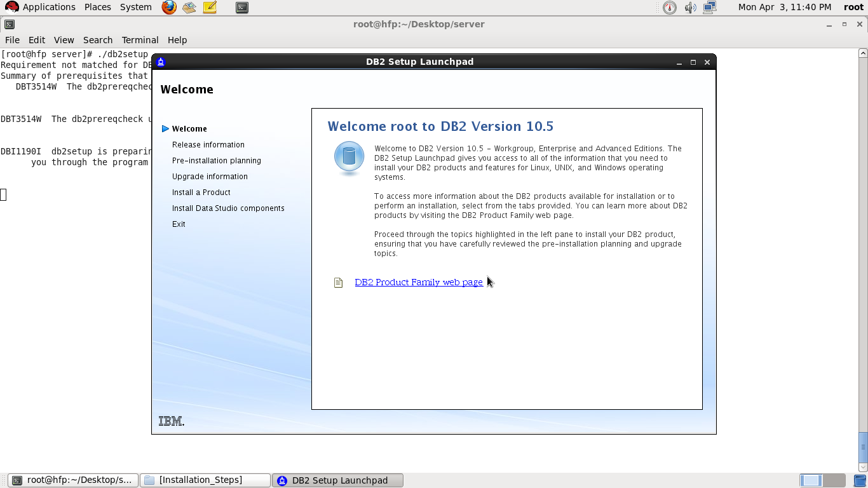Image resolution: width=868 pixels, height=488 pixels.
Task: Click the terminal launcher icon in the top panel
Action: 241,8
